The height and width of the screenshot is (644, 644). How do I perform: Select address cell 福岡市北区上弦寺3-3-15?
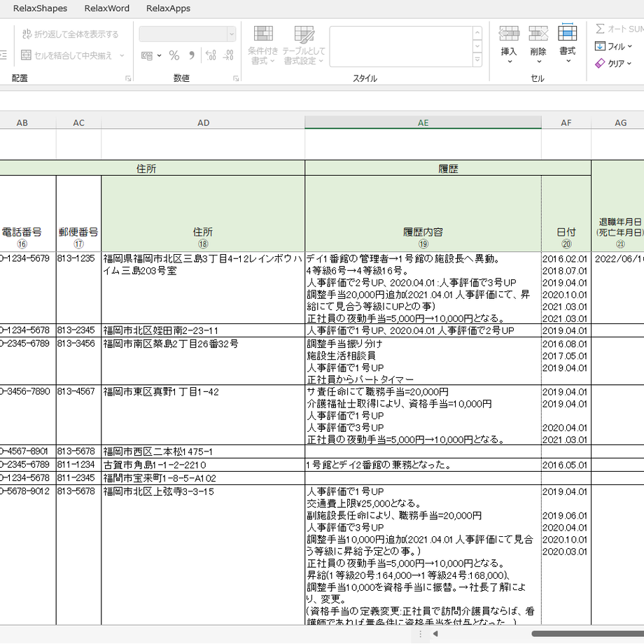(203, 555)
